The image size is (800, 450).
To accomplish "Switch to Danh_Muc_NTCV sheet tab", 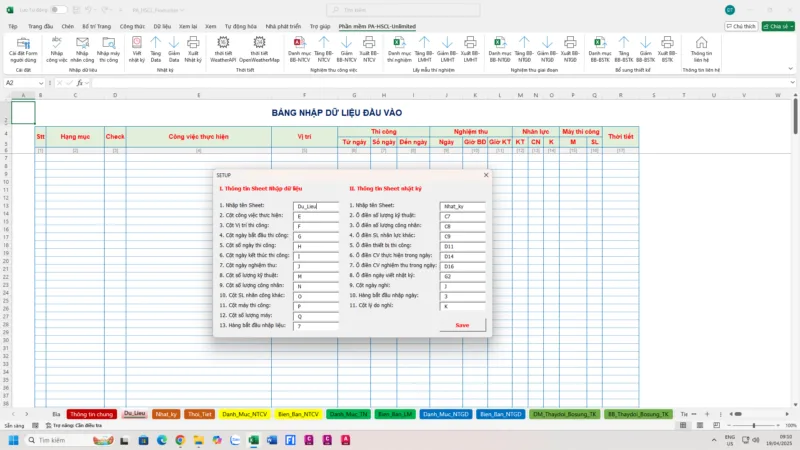I will (x=245, y=413).
